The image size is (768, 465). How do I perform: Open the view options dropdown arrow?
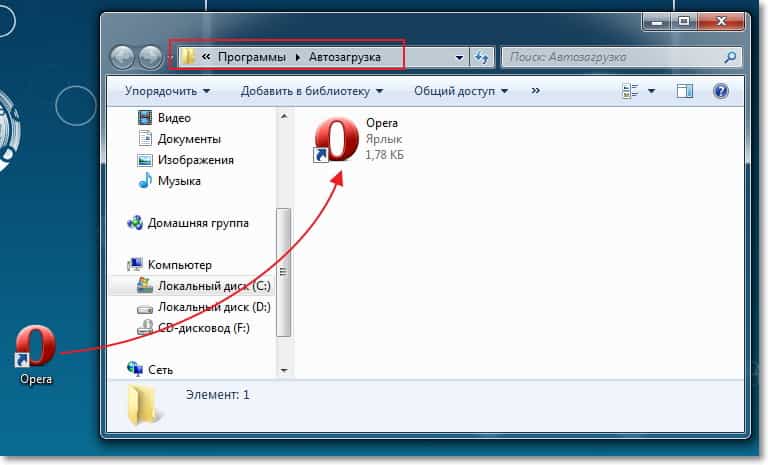(651, 91)
